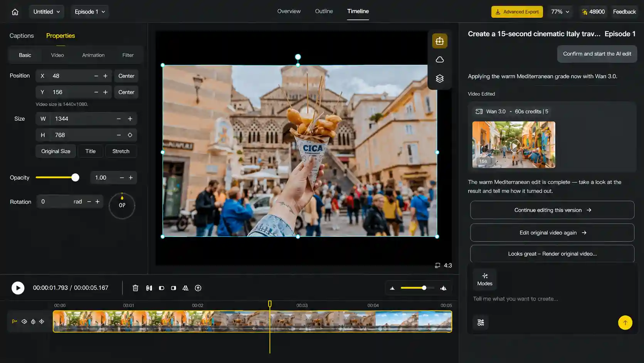This screenshot has height=363, width=644.
Task: Switch to the Outline tab
Action: (324, 11)
